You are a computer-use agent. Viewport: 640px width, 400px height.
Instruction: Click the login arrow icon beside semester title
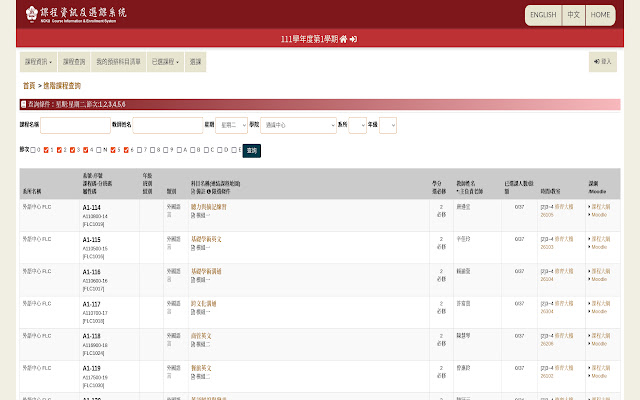click(353, 39)
